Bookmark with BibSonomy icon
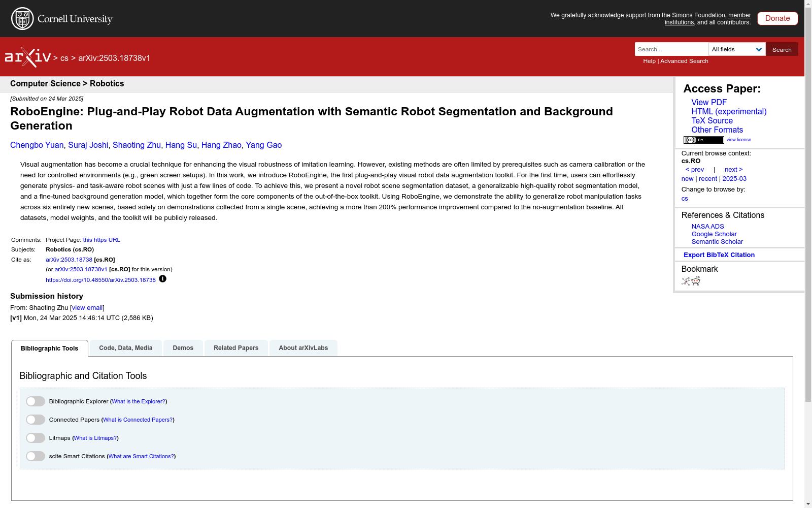Viewport: 812px width, 508px height. [686, 281]
